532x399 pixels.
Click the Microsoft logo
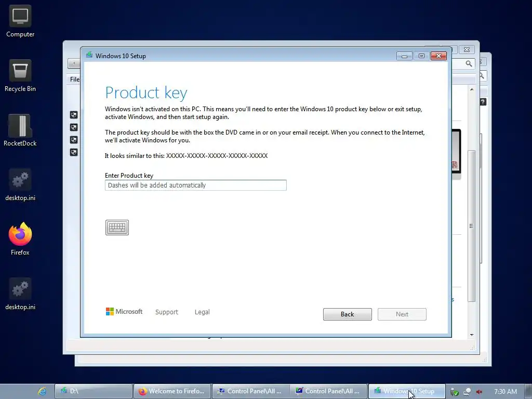(x=124, y=312)
